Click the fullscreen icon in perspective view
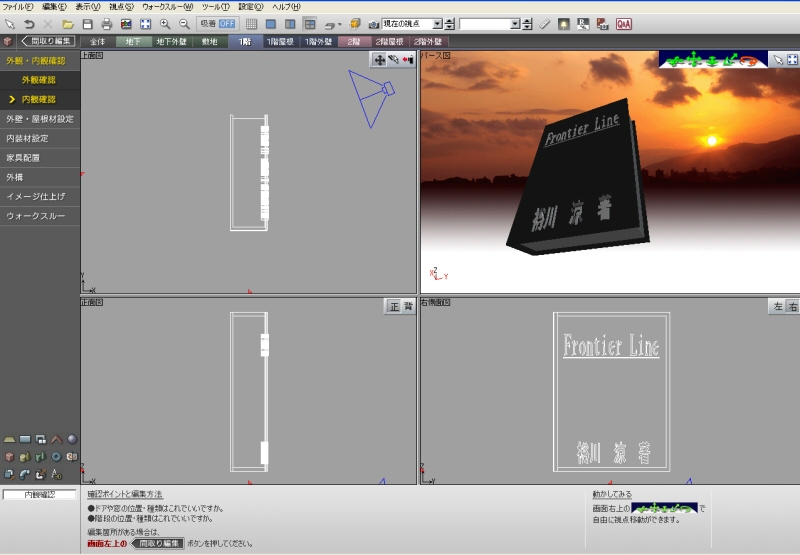Viewport: 800px width, 555px height. click(x=791, y=60)
